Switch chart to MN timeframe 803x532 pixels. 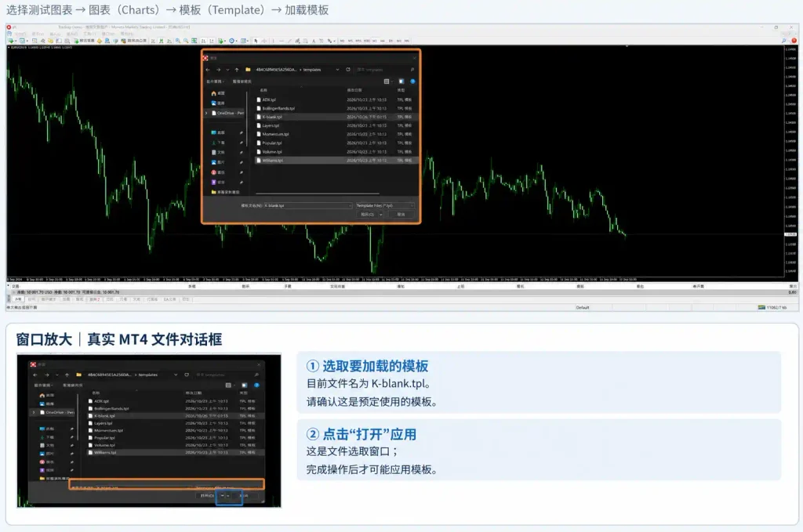(407, 41)
